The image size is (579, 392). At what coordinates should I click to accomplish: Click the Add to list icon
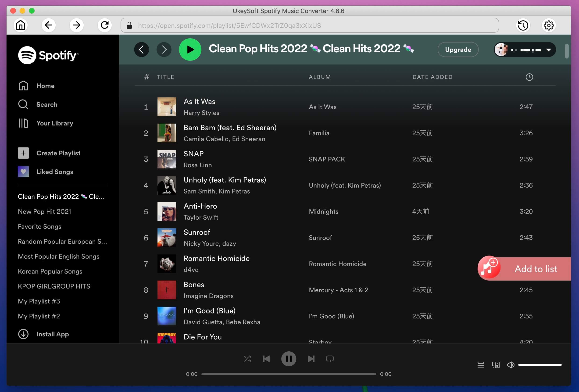(488, 268)
